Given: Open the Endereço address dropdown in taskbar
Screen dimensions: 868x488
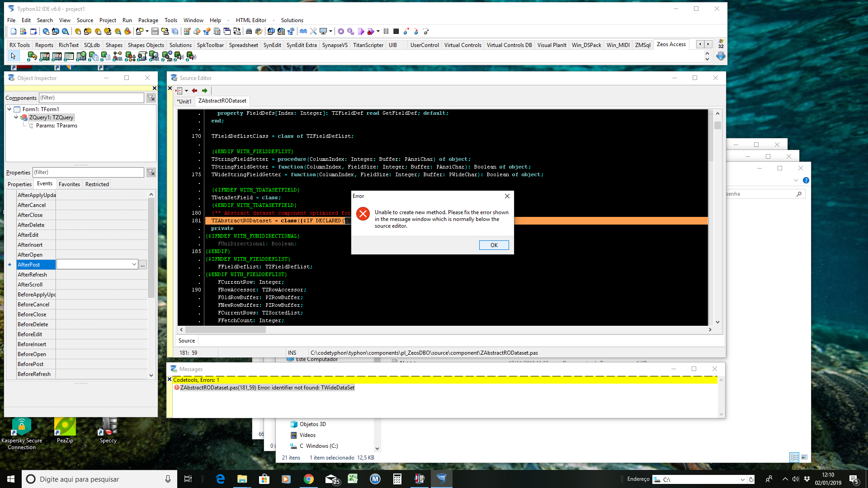Looking at the screenshot, I should 742,479.
